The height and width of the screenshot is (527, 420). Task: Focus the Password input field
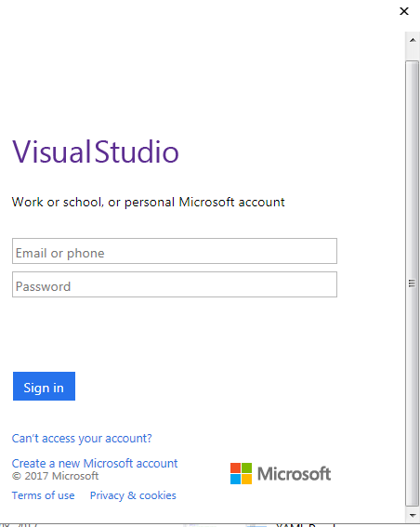[x=175, y=284]
